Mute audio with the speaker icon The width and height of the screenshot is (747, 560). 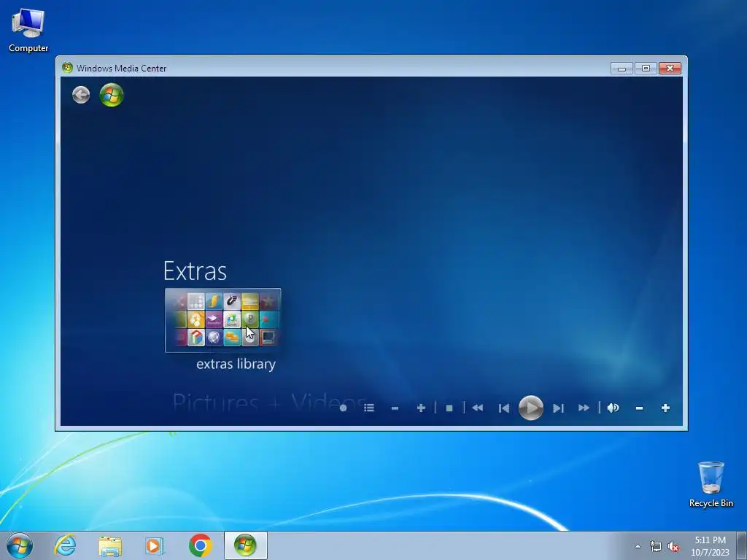(x=613, y=408)
